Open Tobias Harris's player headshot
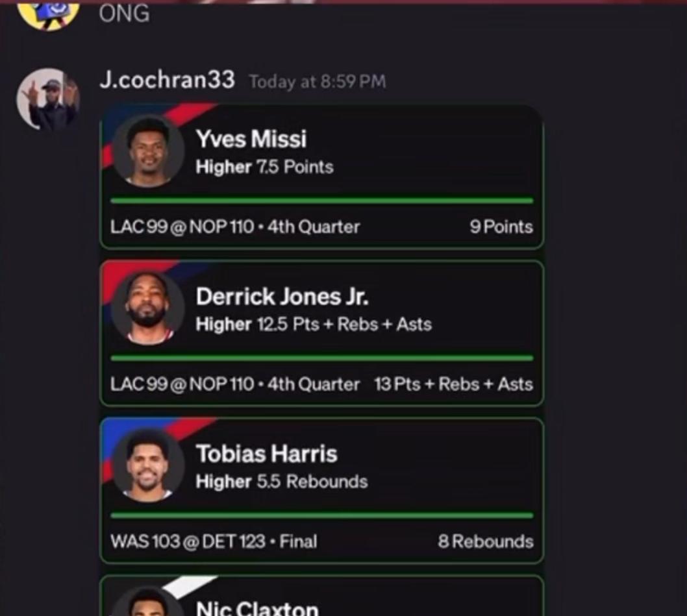The width and height of the screenshot is (687, 616). (148, 465)
